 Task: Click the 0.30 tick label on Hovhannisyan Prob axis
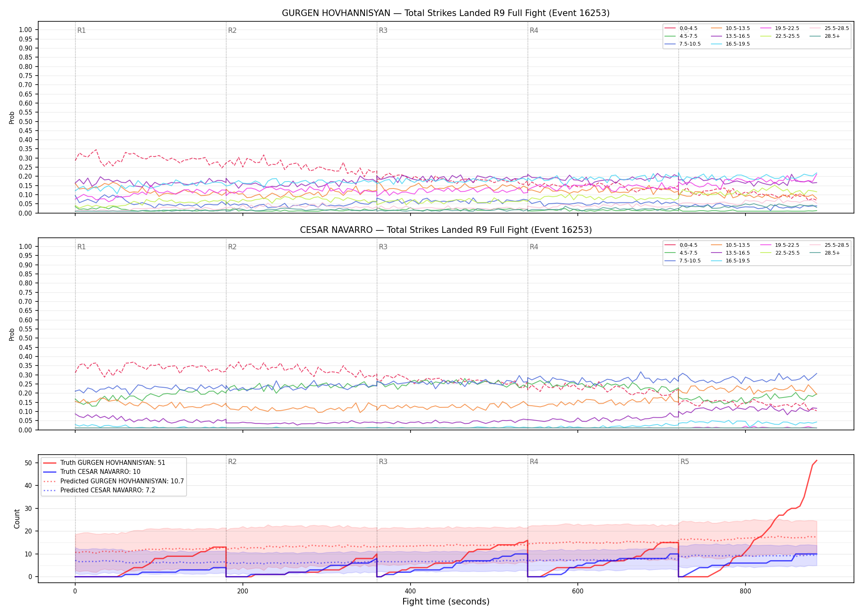25,159
